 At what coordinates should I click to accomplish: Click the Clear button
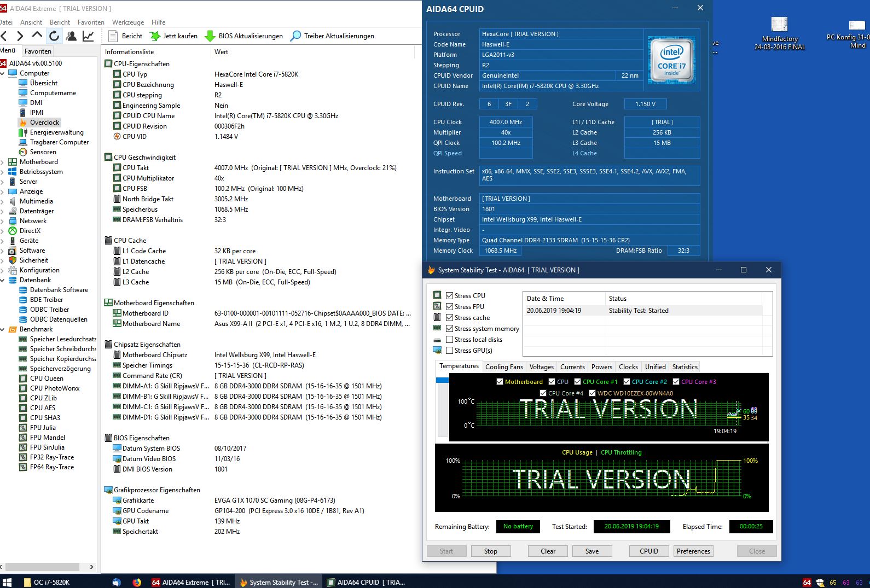(x=548, y=551)
